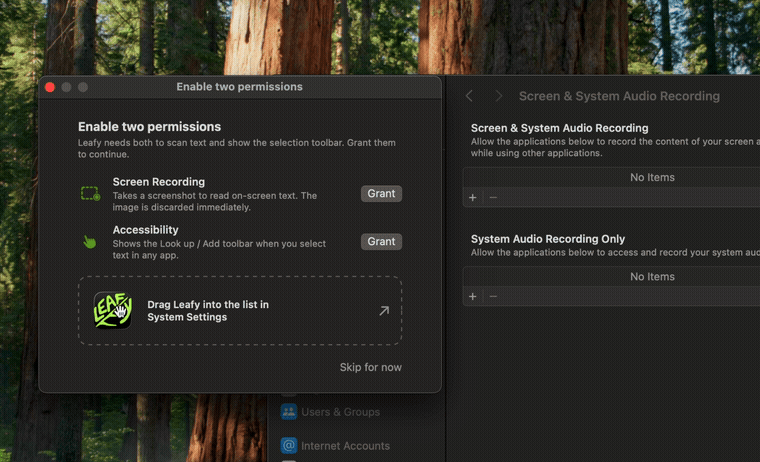The width and height of the screenshot is (760, 462).
Task: Click "No Items" under Screen & System Audio Recording
Action: [652, 177]
